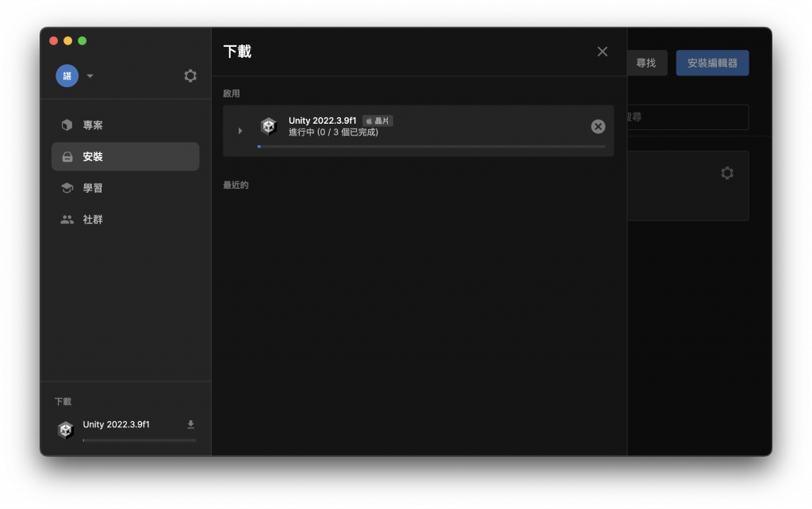Click the 專案 cube icon
812x509 pixels.
(67, 124)
